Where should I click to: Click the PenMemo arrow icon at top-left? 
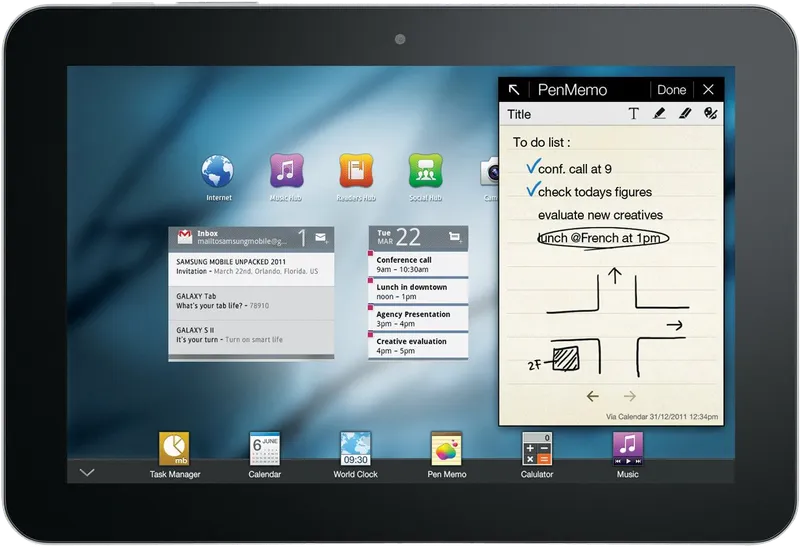pos(514,90)
